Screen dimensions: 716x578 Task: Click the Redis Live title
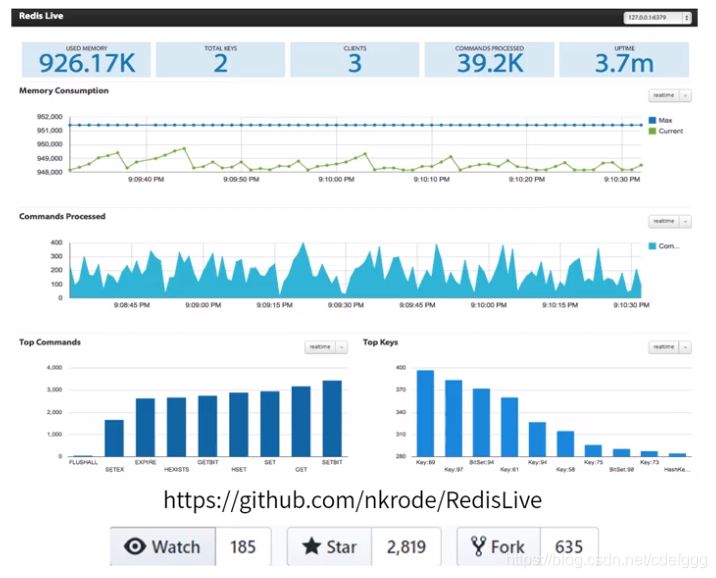[41, 16]
